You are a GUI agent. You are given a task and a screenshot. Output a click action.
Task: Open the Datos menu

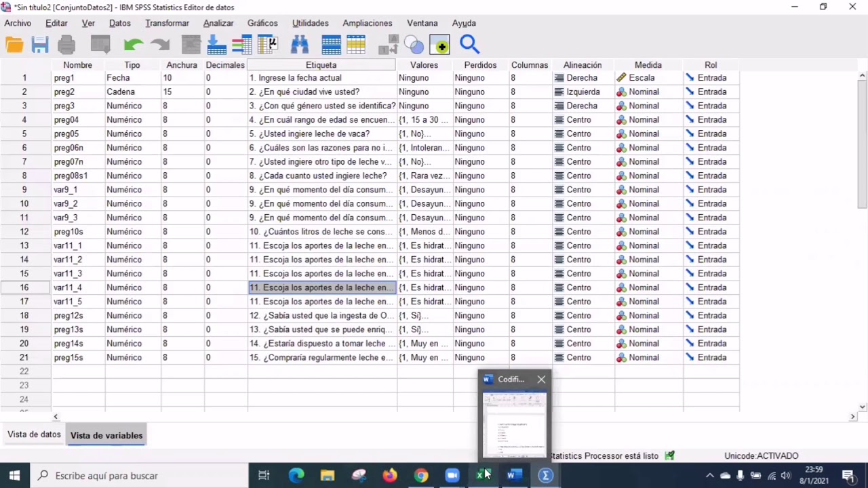(x=119, y=23)
